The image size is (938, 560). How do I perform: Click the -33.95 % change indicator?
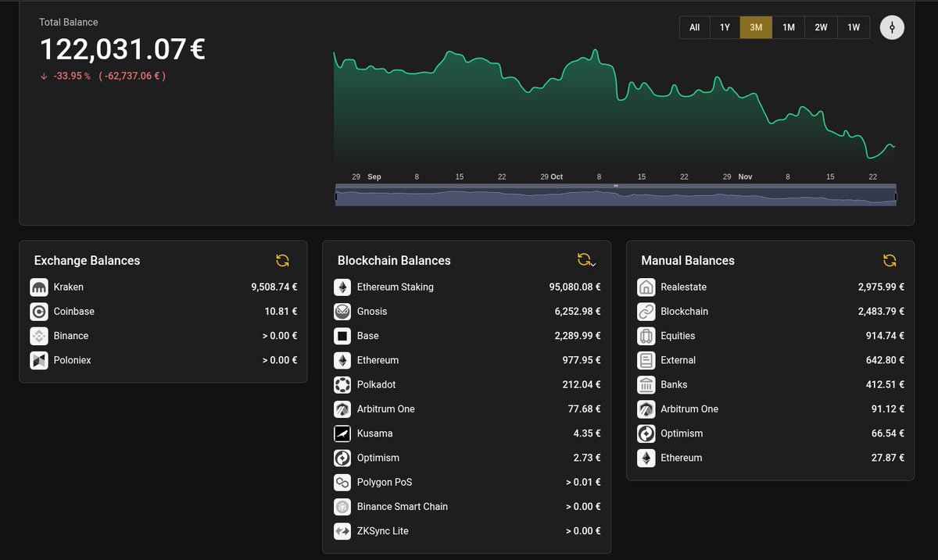pos(72,77)
